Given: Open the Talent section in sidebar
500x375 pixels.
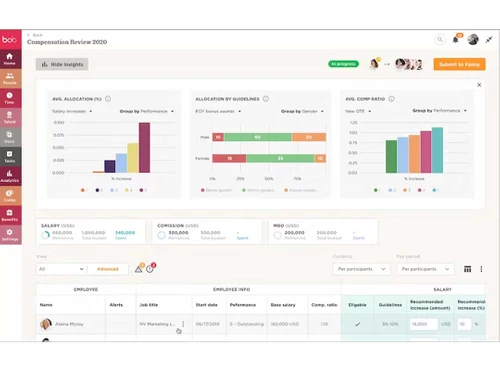Looking at the screenshot, I should tap(10, 118).
